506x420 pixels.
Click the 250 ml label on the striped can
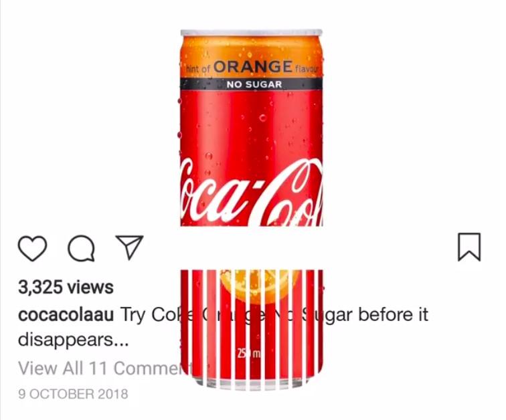[x=249, y=354]
